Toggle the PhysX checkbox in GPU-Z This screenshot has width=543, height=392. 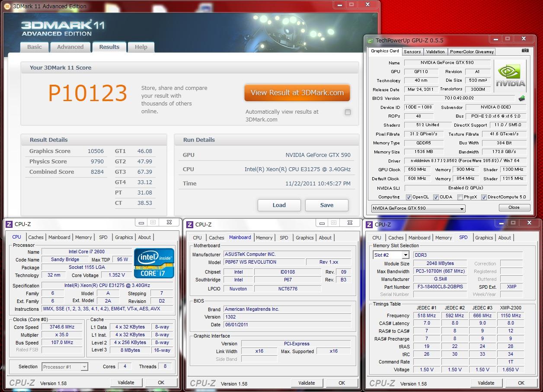point(460,197)
